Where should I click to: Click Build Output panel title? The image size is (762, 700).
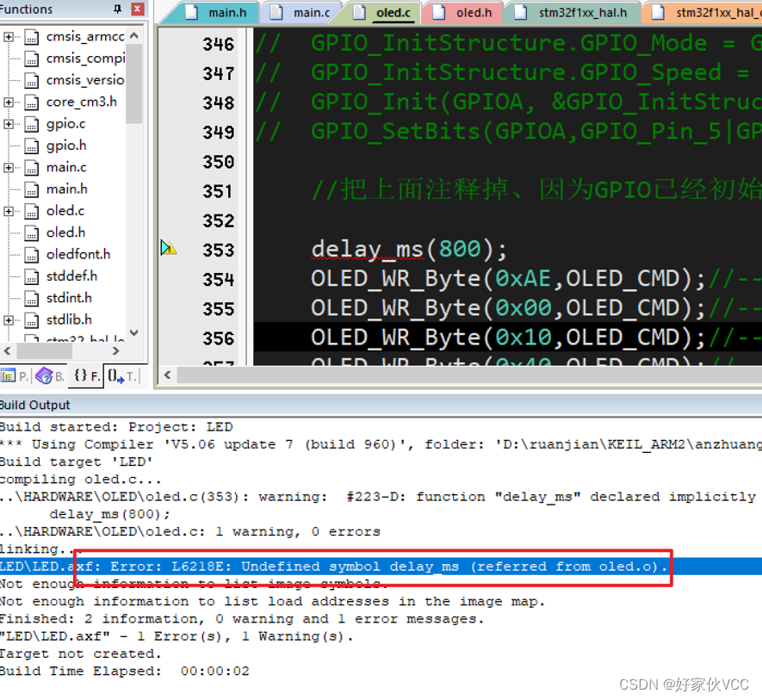(x=35, y=405)
